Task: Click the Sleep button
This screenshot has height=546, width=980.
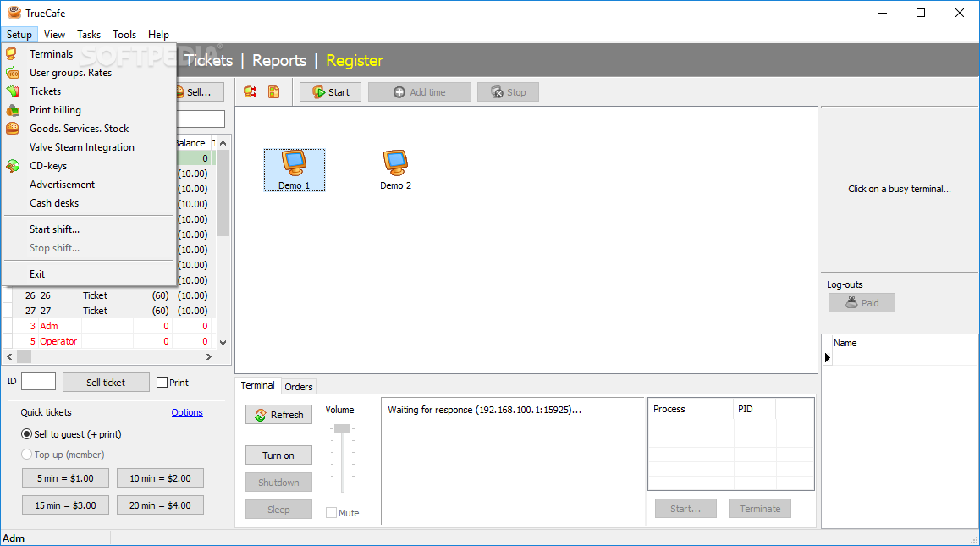Action: click(x=278, y=509)
